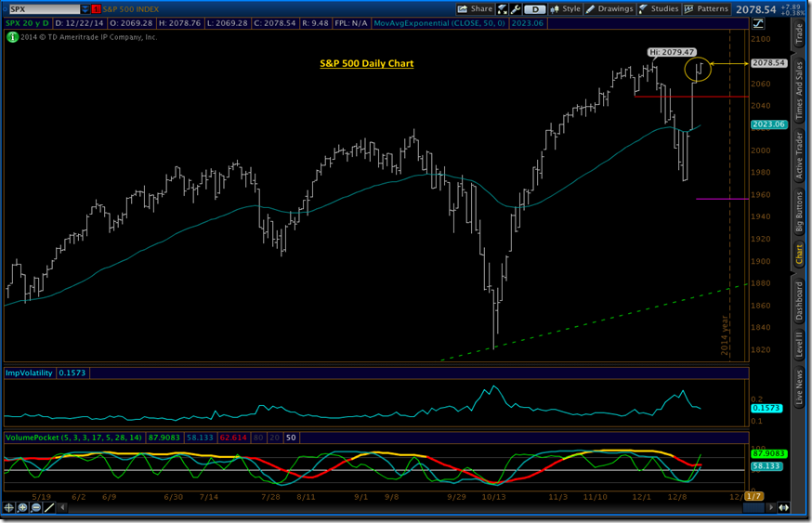Click the VolumePocket red value 62.614
The width and height of the screenshot is (812, 523).
coord(233,438)
